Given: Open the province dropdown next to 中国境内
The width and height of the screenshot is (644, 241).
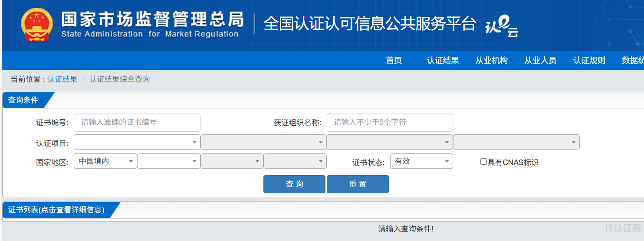Looking at the screenshot, I should point(168,161).
